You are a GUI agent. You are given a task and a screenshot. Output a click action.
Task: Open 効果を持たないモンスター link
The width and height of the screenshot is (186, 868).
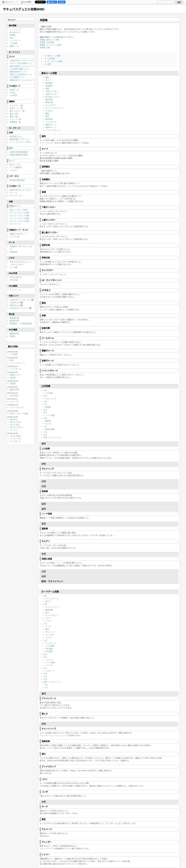[21, 190]
